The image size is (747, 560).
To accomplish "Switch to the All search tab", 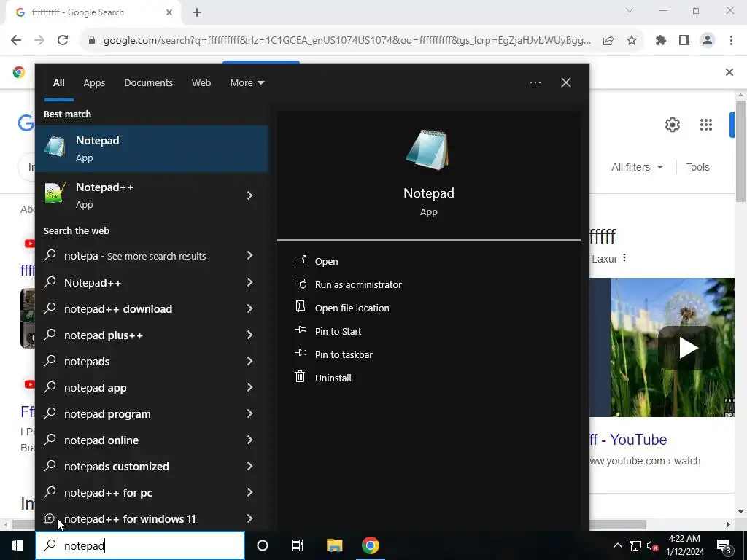I will [x=58, y=82].
